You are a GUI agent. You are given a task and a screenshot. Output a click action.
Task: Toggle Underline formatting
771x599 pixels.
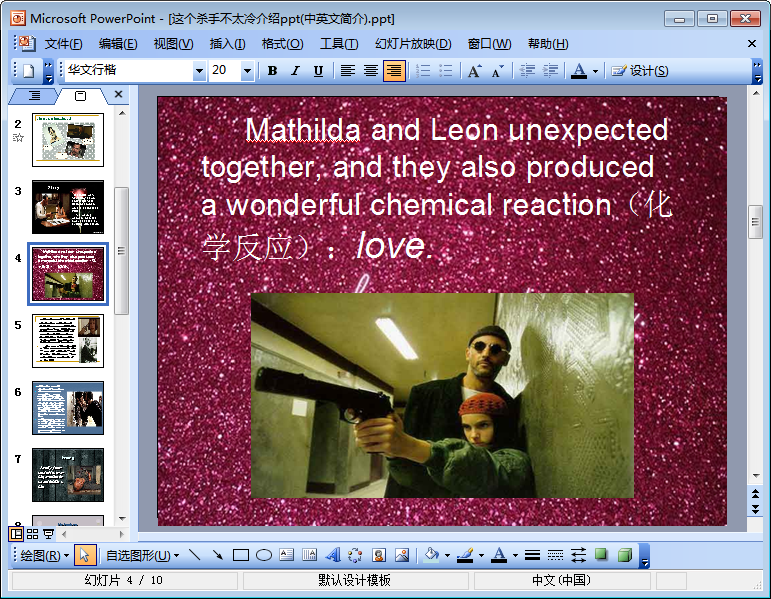pyautogui.click(x=318, y=71)
